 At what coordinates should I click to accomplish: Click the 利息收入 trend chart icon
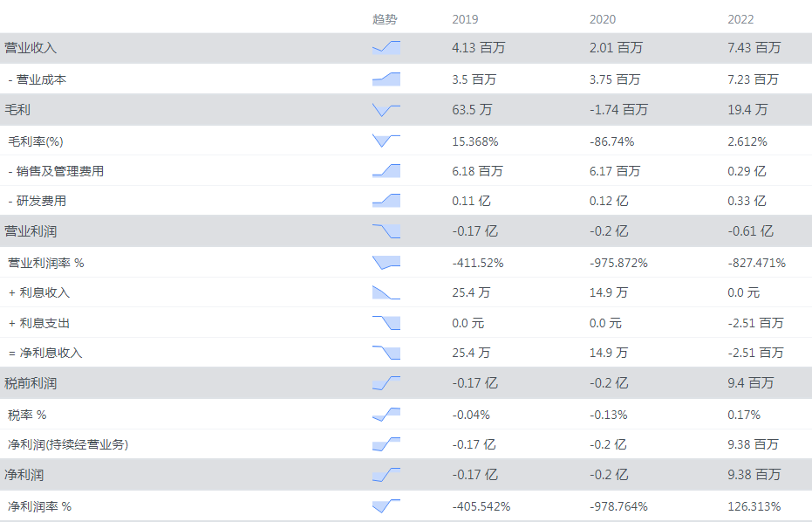tap(386, 292)
